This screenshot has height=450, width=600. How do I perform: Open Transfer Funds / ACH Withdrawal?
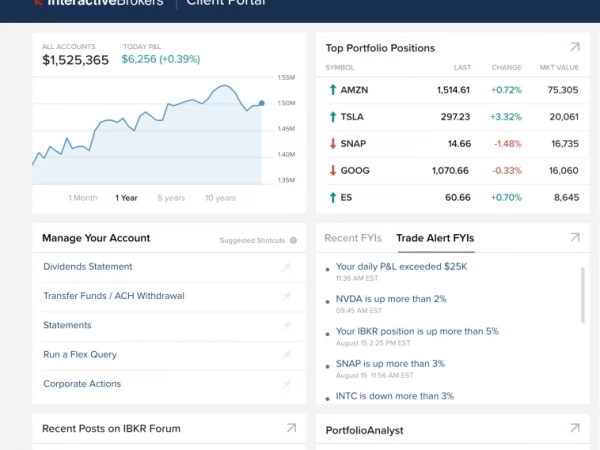coord(114,296)
